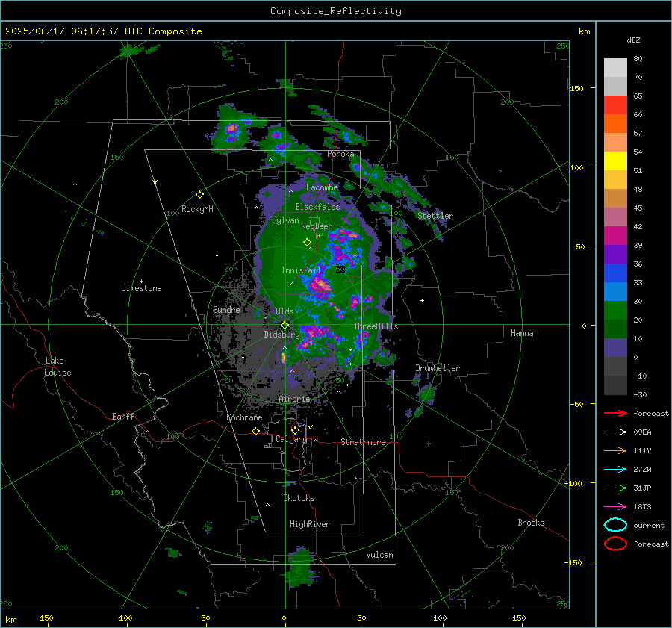672x628 pixels.
Task: Select the cyan 27ZW arrow legend icon
Action: [x=615, y=470]
